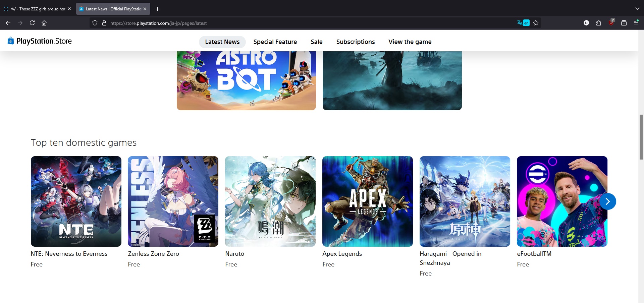Show site security info via padlock
Screen dimensions: 644x303
pyautogui.click(x=104, y=23)
